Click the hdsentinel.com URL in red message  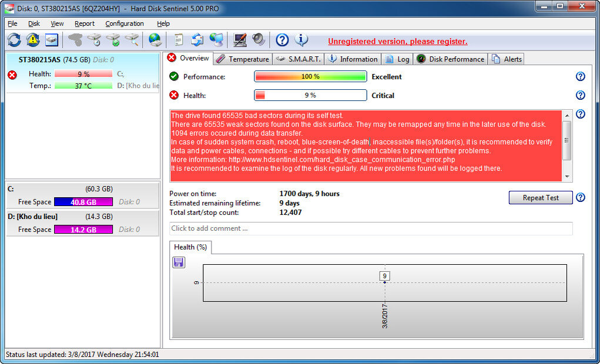tap(341, 160)
